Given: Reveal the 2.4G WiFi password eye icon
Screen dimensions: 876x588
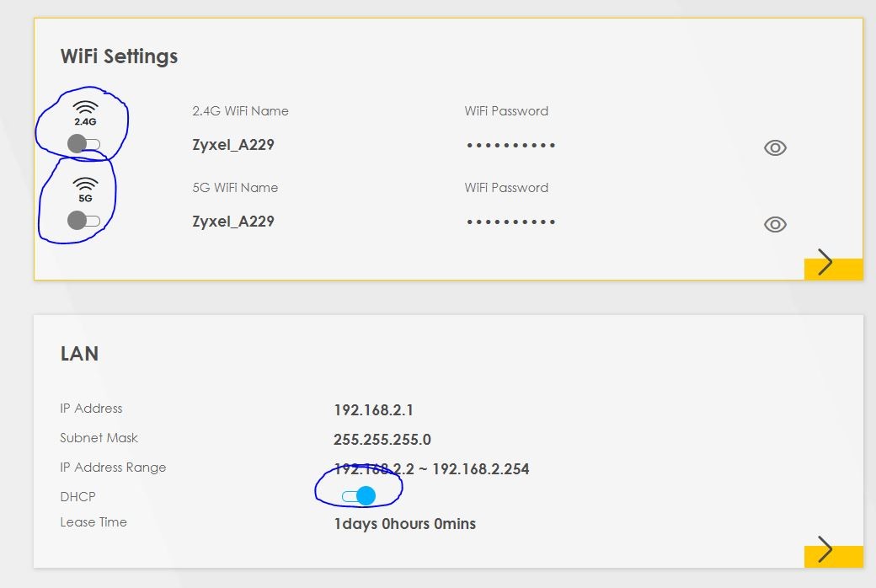Looking at the screenshot, I should tap(775, 148).
